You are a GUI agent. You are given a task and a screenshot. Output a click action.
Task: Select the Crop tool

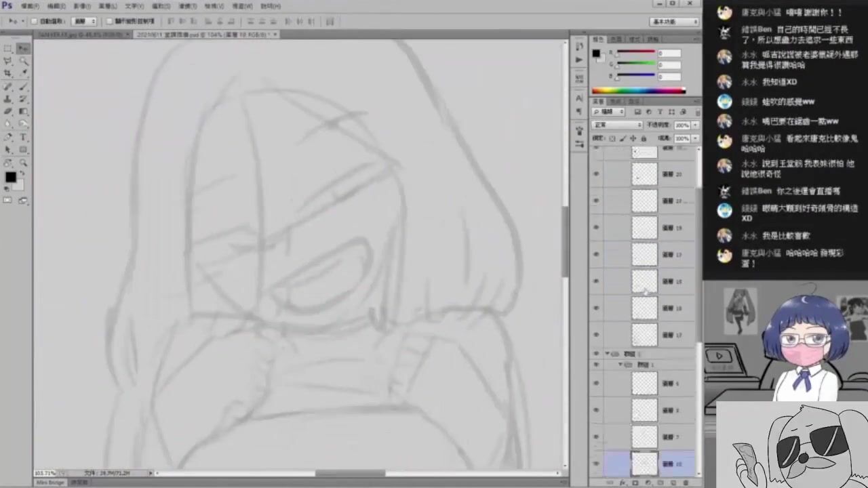click(8, 73)
